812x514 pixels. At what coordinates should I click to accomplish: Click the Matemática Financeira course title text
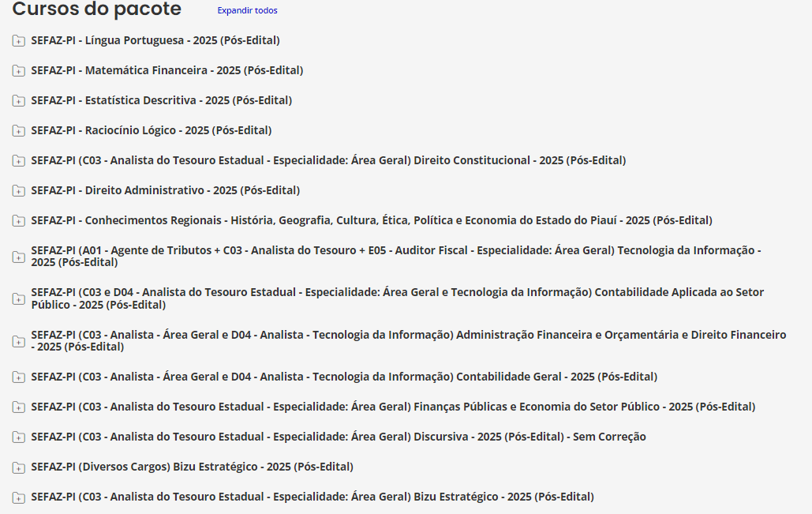[167, 70]
